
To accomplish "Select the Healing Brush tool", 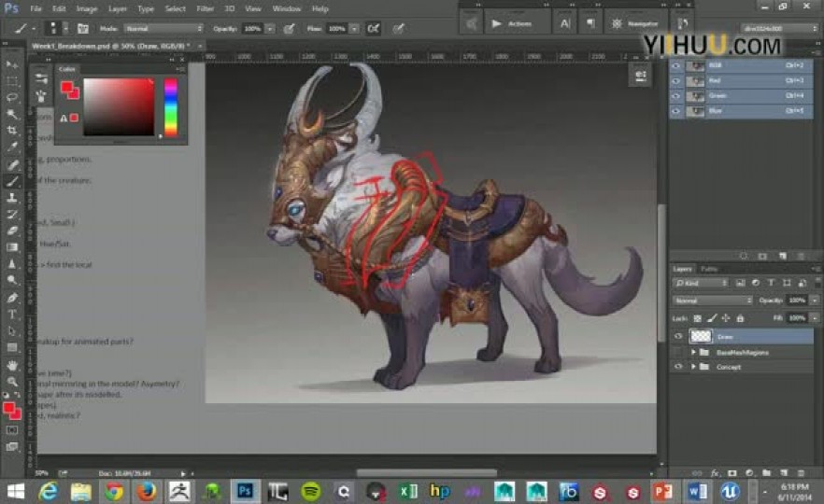I will click(x=11, y=165).
